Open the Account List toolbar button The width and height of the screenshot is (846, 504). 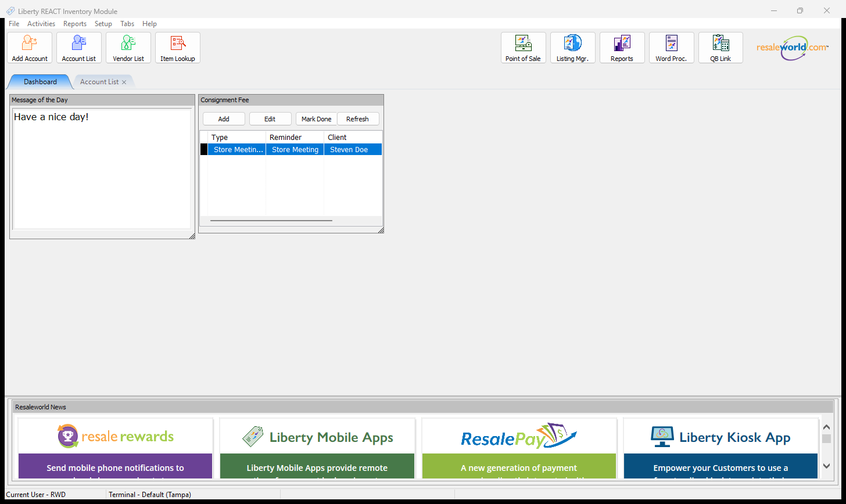79,48
